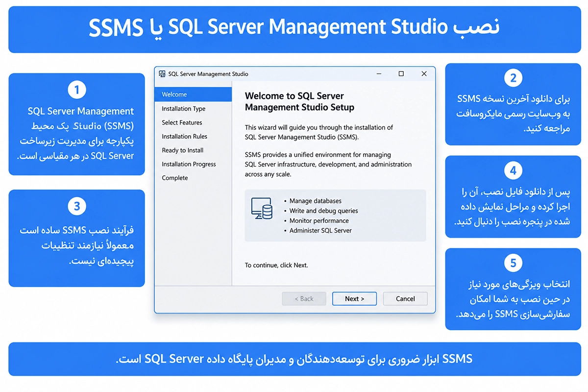
Task: Click the disabled < Back button
Action: coord(304,299)
